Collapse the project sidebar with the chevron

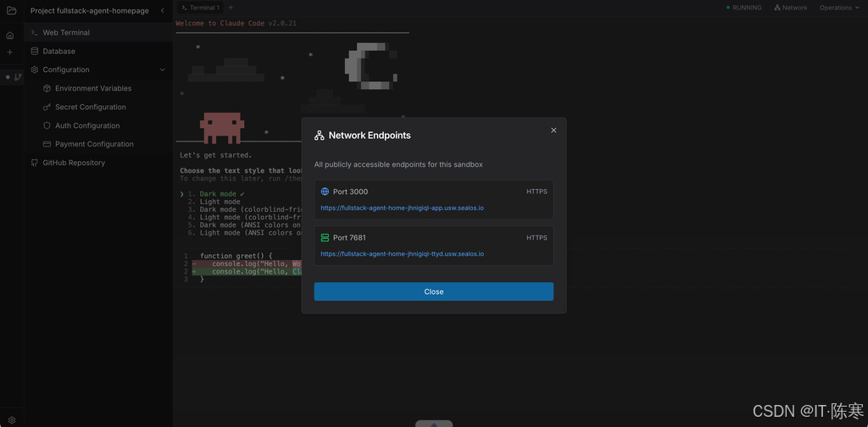point(162,10)
